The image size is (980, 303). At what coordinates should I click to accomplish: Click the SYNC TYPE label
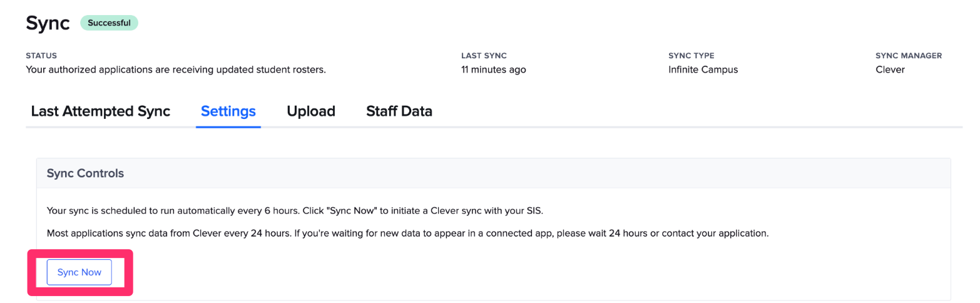pos(691,56)
